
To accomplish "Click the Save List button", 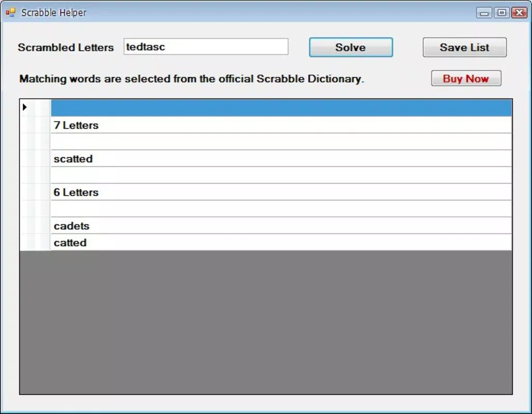I will click(x=465, y=47).
